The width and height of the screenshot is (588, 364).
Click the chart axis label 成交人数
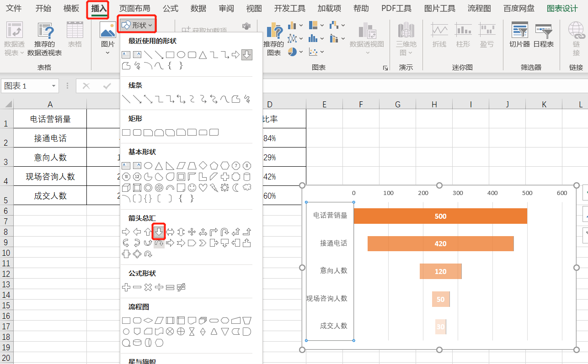pyautogui.click(x=333, y=326)
